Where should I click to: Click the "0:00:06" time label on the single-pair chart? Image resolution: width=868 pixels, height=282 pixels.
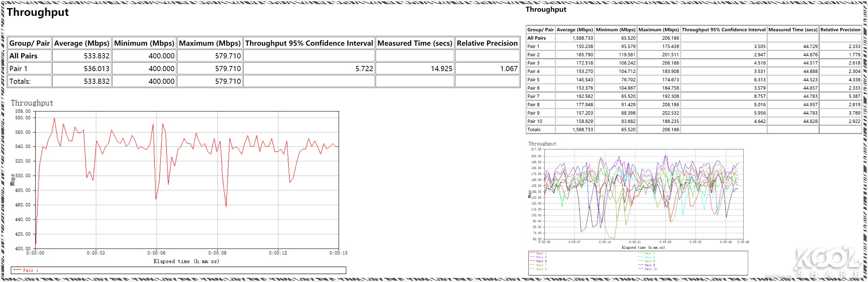156,253
